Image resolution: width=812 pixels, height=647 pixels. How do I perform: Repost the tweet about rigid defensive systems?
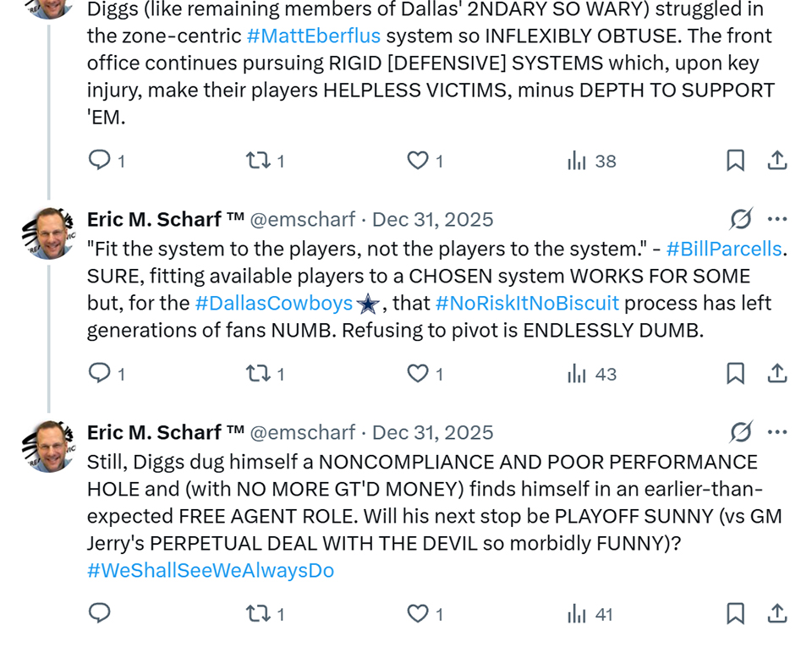[257, 160]
